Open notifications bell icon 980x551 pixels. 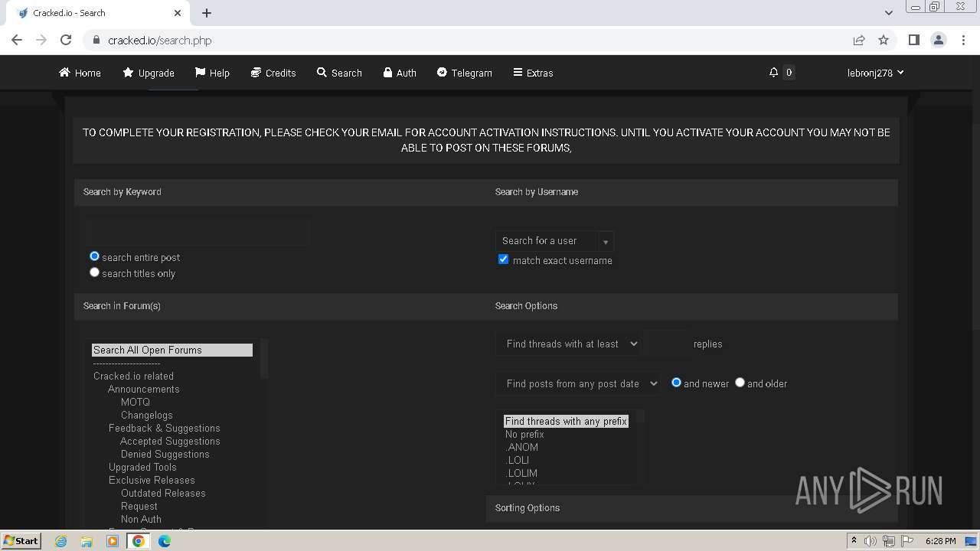click(773, 73)
